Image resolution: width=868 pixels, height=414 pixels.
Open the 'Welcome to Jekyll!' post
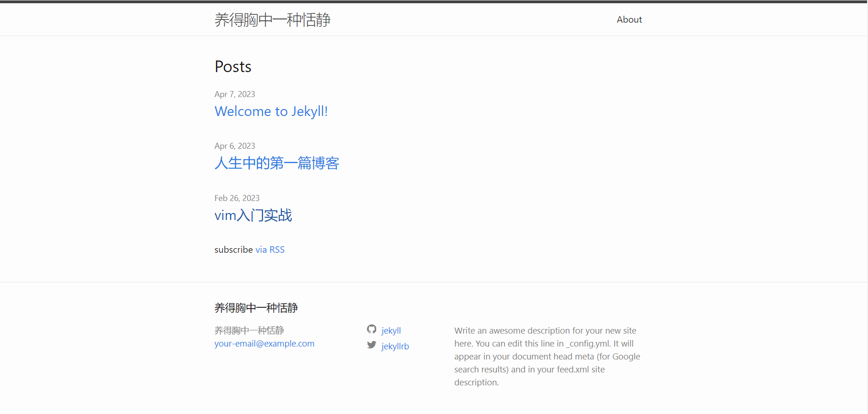[x=271, y=111]
